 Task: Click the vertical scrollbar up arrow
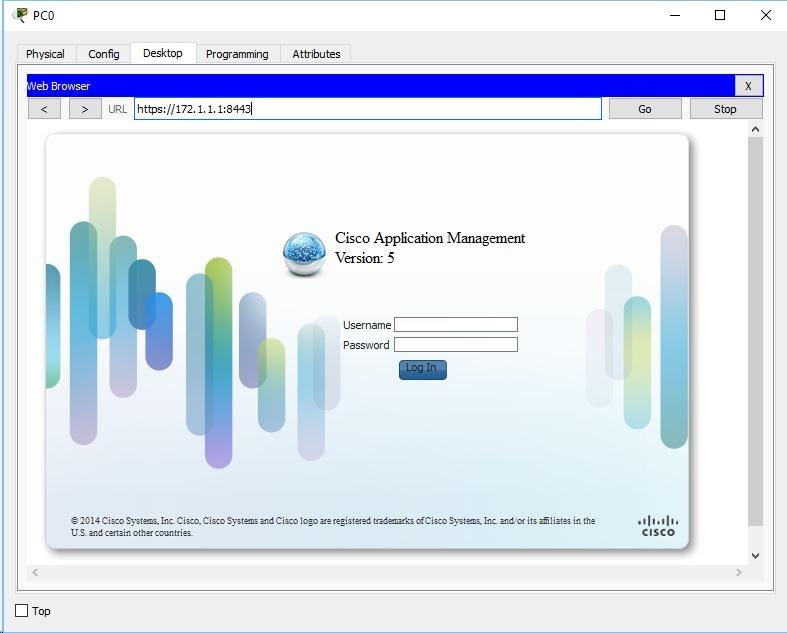tap(755, 130)
